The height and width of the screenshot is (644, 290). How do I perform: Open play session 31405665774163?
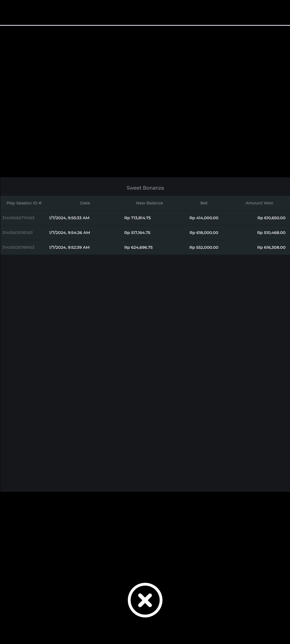pos(18,218)
